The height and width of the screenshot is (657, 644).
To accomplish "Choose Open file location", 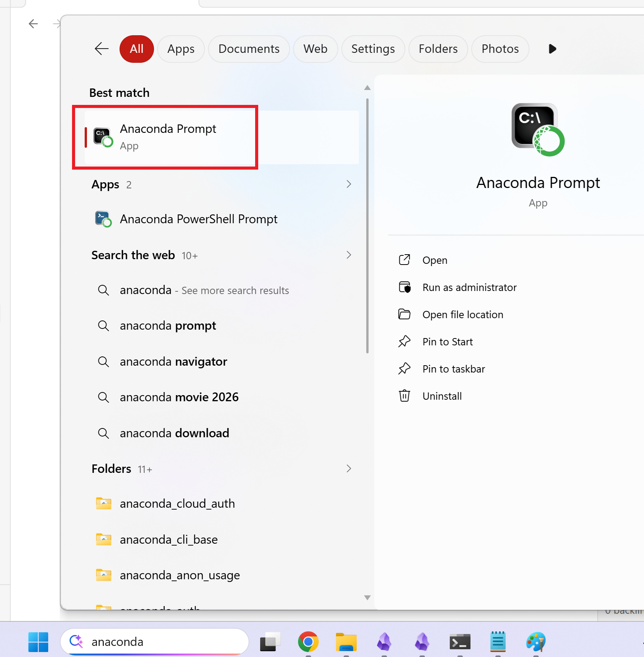I will 451,314.
